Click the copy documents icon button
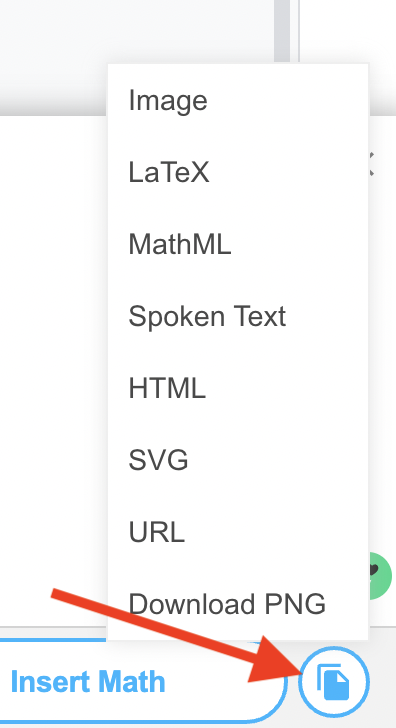Viewport: 396px width, 728px height. (x=333, y=682)
